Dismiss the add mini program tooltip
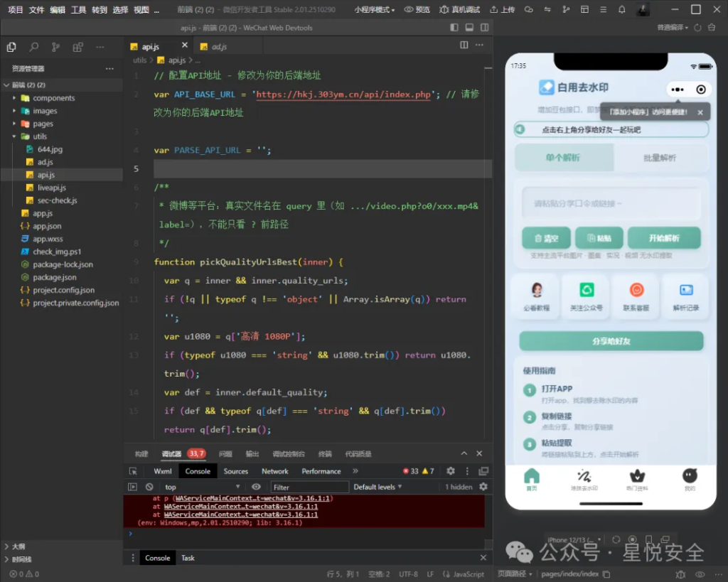 click(700, 112)
